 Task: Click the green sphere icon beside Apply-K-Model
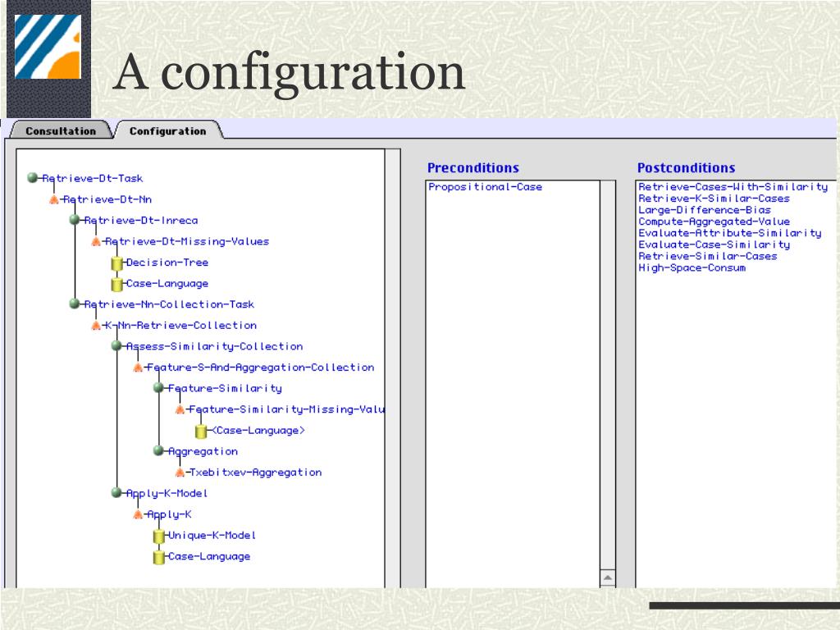(x=116, y=492)
